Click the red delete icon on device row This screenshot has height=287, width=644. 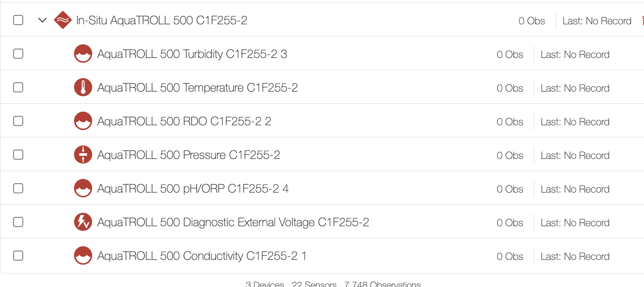tap(643, 21)
